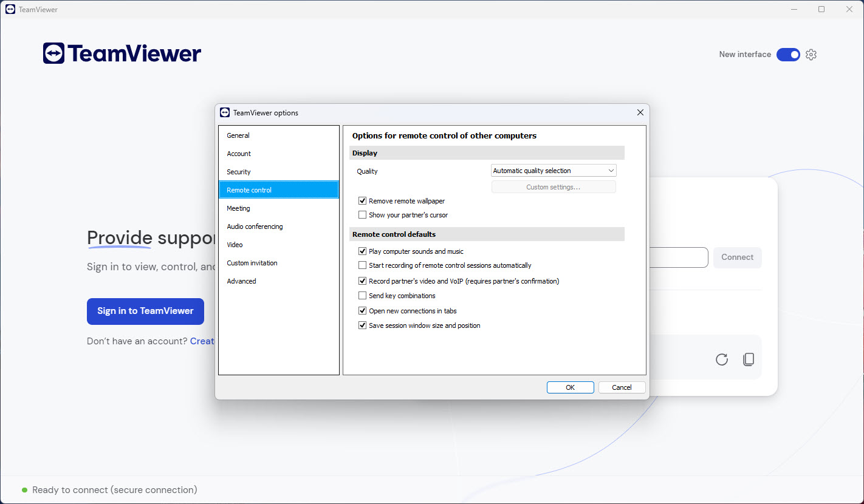Click the settings gear icon beside New interface
This screenshot has height=504, width=864.
(811, 55)
